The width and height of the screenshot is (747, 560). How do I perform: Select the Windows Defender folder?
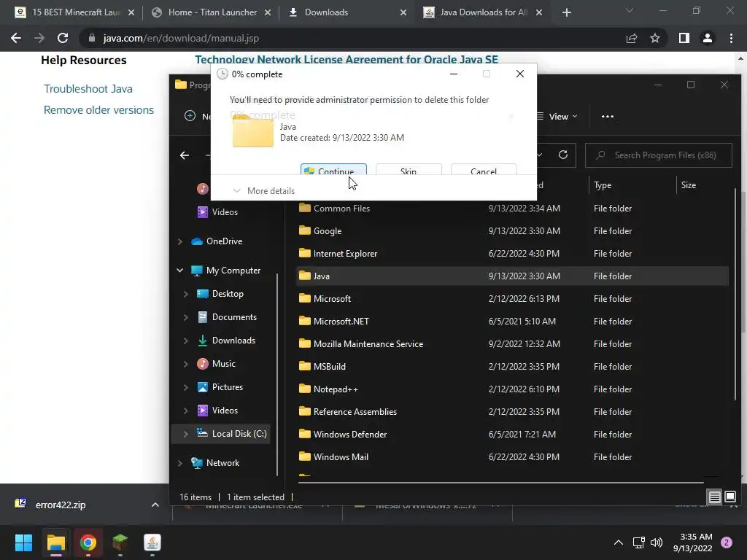pos(512,435)
